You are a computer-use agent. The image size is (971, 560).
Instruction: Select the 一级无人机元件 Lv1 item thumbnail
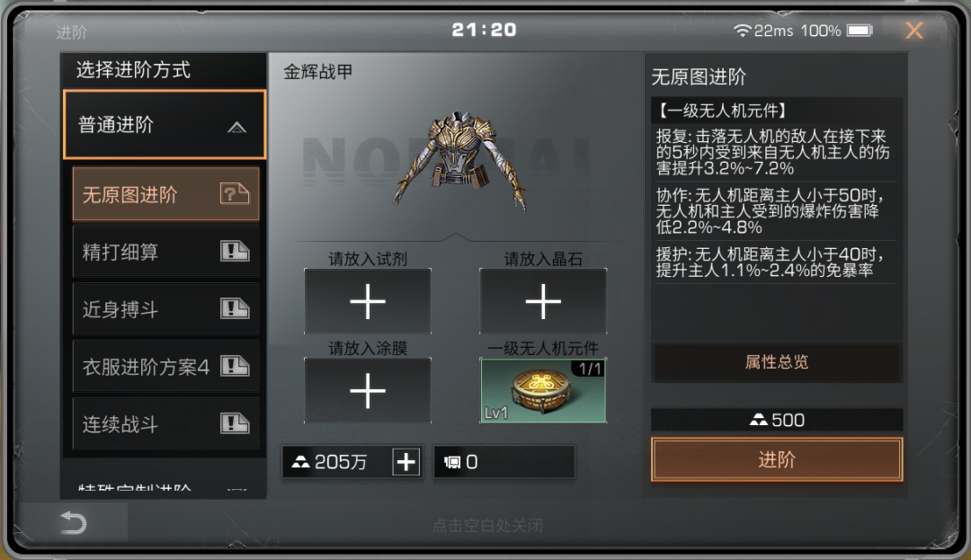click(543, 391)
